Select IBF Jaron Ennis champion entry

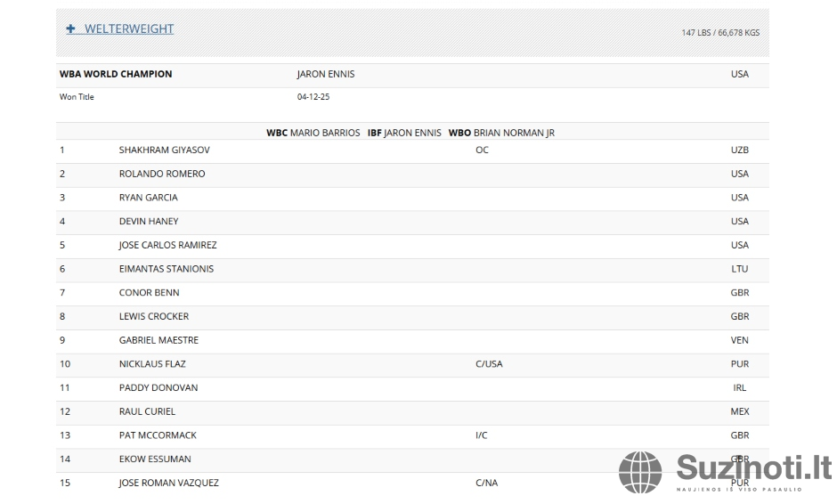(404, 133)
